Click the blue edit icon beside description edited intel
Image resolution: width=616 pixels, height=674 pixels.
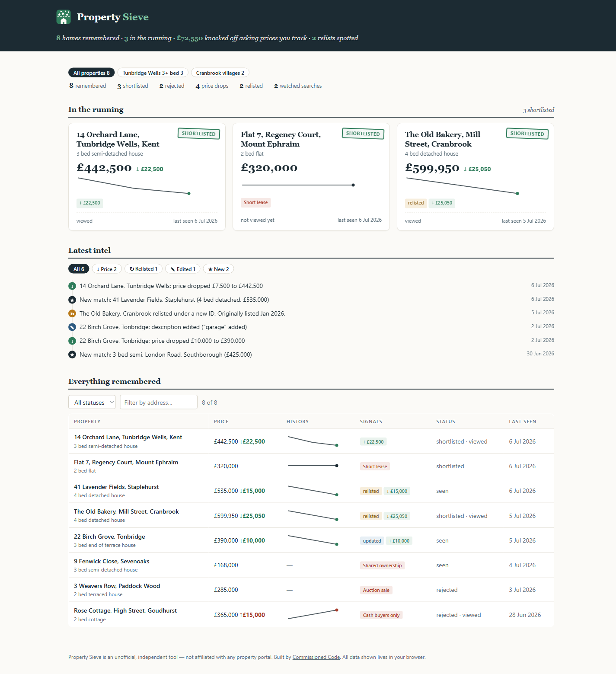pyautogui.click(x=72, y=327)
